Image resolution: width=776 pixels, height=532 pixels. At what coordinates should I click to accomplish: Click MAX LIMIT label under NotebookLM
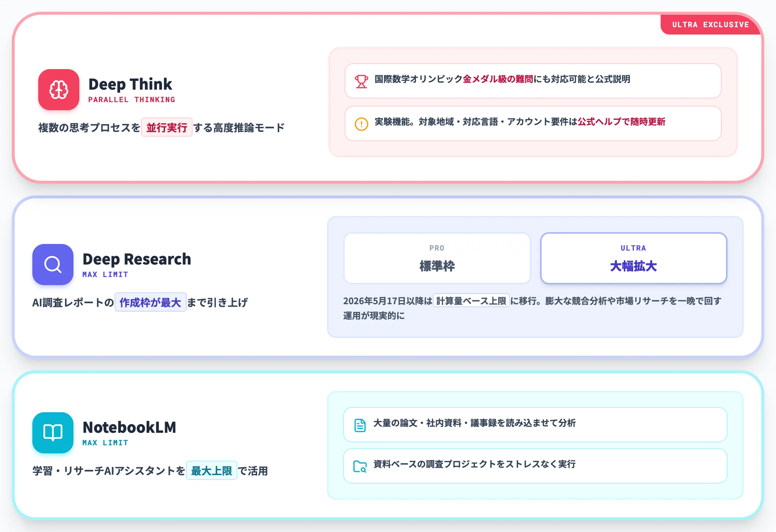[105, 443]
